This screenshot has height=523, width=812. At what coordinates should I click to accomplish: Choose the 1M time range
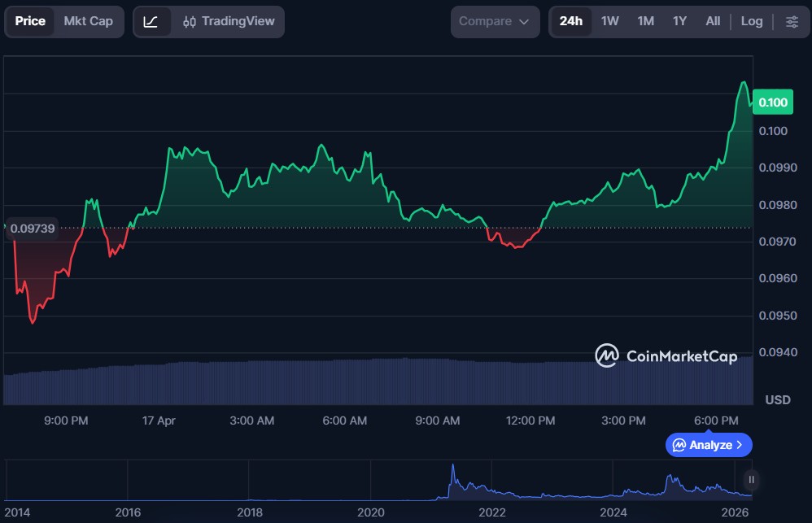tap(645, 21)
